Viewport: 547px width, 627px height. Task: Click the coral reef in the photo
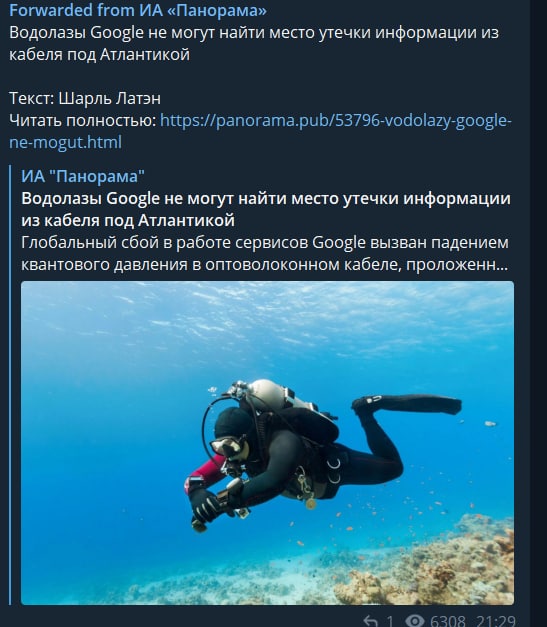point(432,568)
